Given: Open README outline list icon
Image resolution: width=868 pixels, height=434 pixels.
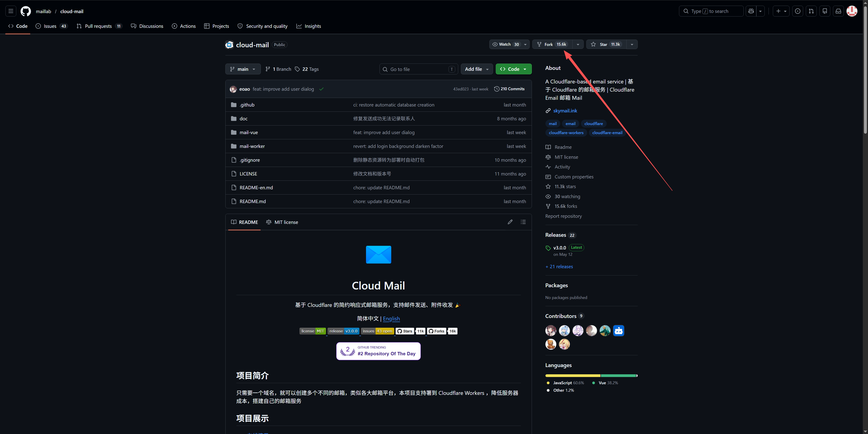Looking at the screenshot, I should coord(523,222).
